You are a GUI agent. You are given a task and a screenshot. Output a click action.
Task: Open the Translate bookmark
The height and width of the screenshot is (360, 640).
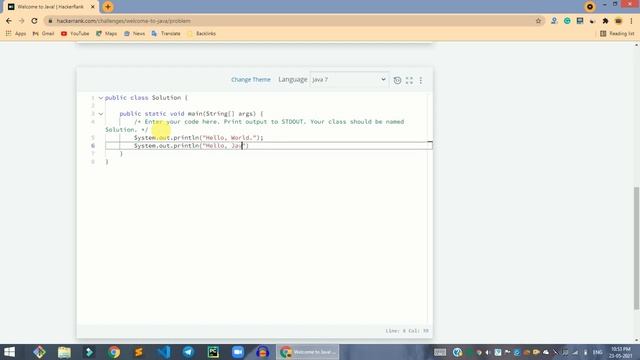[166, 33]
